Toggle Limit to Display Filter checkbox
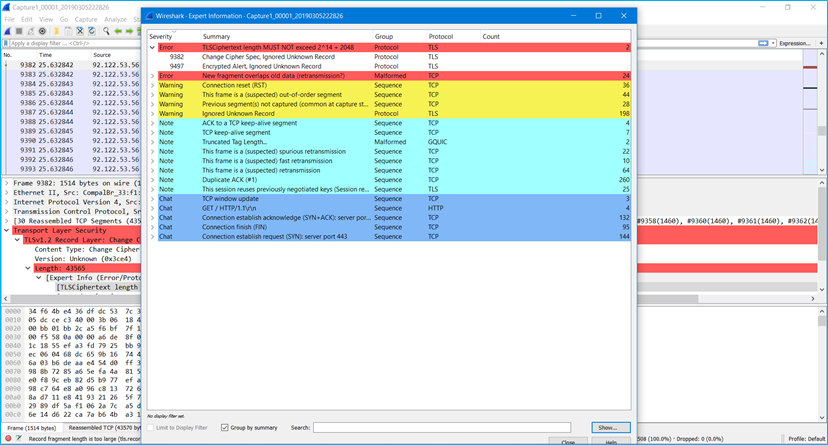 coord(151,428)
